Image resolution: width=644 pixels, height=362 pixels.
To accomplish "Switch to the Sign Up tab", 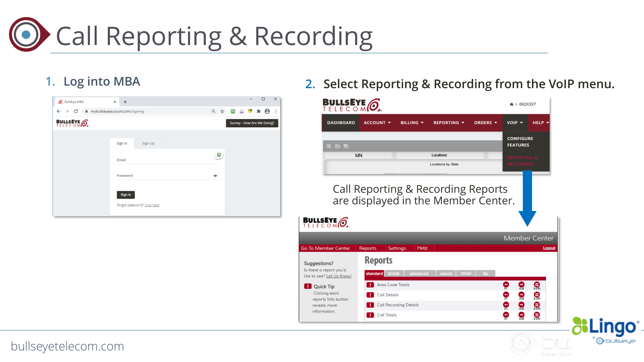I will pyautogui.click(x=148, y=144).
